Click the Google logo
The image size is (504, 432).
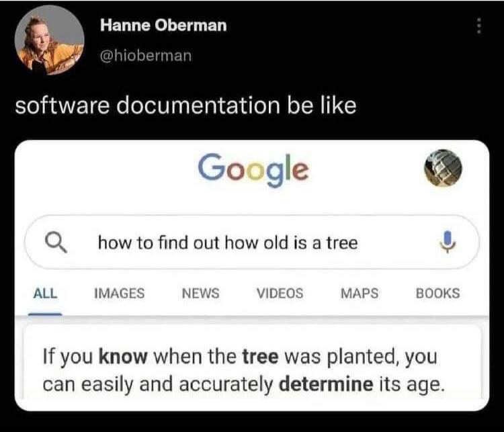[x=253, y=169]
